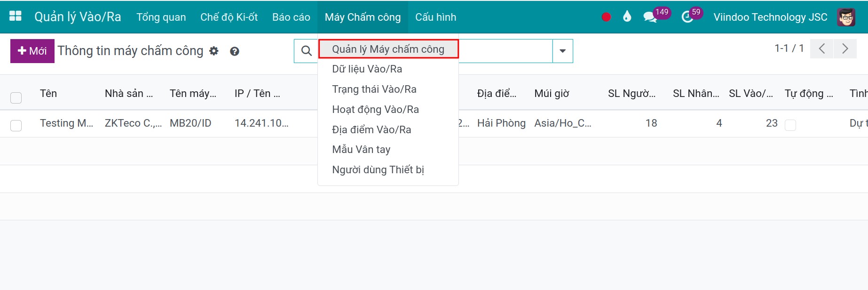Image resolution: width=868 pixels, height=290 pixels.
Task: Click the Mới create button
Action: 32,51
